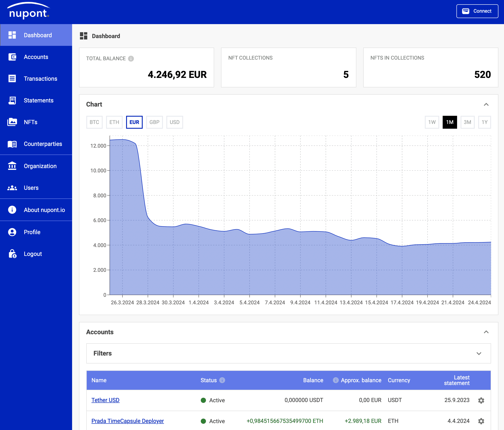Open the NFTs section

coord(30,122)
